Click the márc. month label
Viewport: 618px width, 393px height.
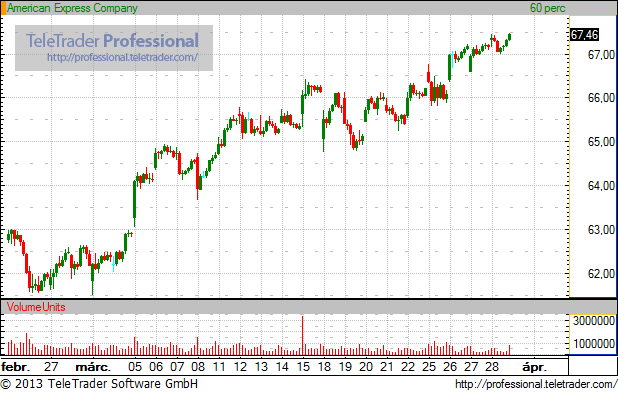[93, 367]
